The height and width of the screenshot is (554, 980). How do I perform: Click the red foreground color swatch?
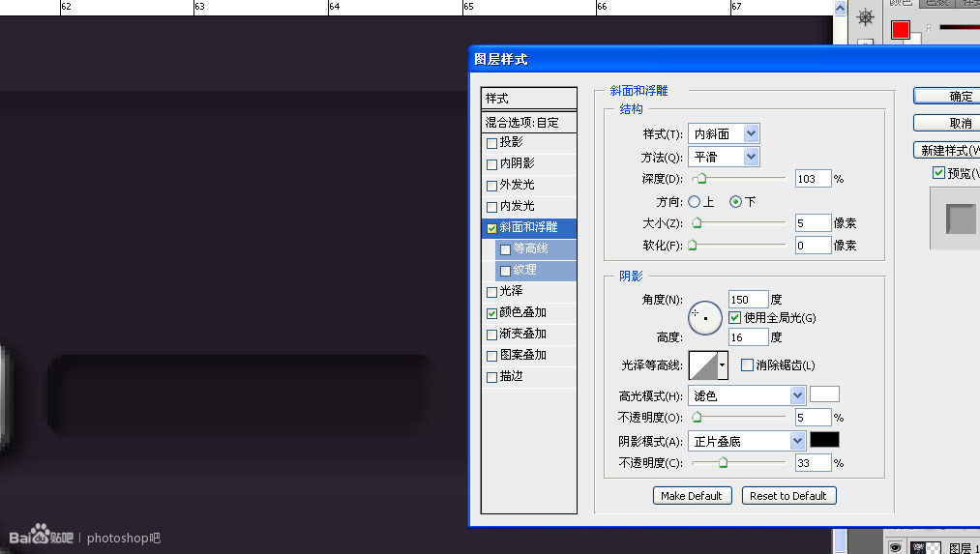(x=900, y=29)
